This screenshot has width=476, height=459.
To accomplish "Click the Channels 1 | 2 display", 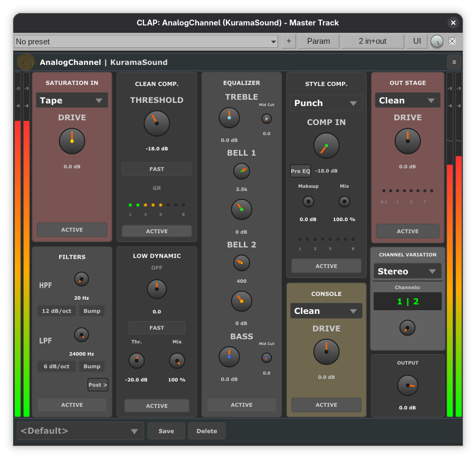I will [407, 301].
